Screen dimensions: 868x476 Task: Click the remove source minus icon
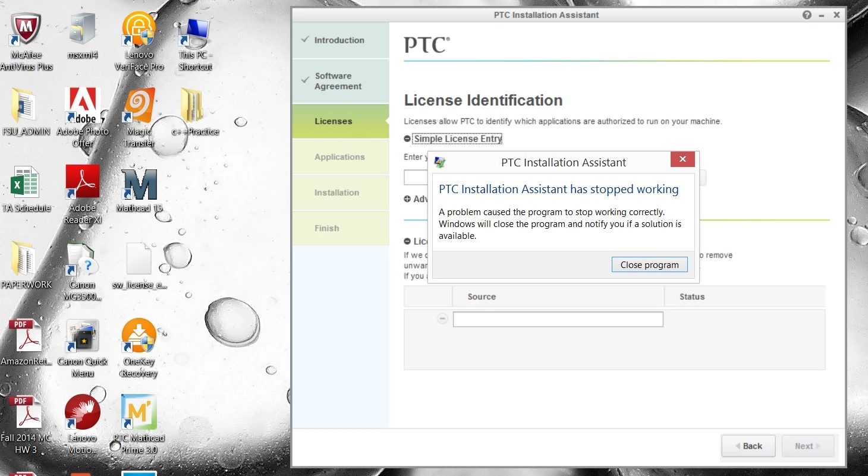click(442, 319)
